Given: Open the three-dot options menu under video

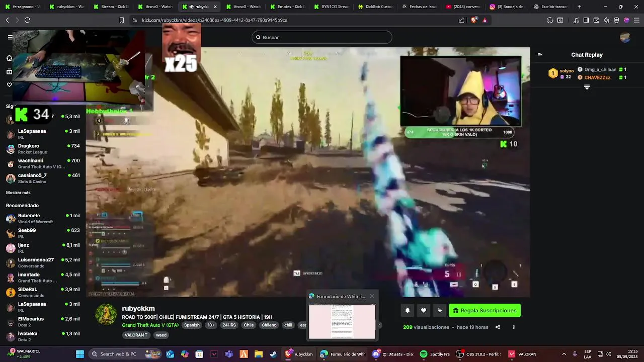Looking at the screenshot, I should 514,327.
